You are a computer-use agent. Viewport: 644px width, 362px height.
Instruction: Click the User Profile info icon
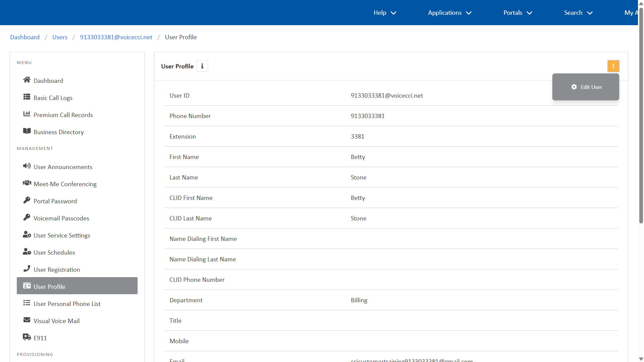(x=202, y=66)
